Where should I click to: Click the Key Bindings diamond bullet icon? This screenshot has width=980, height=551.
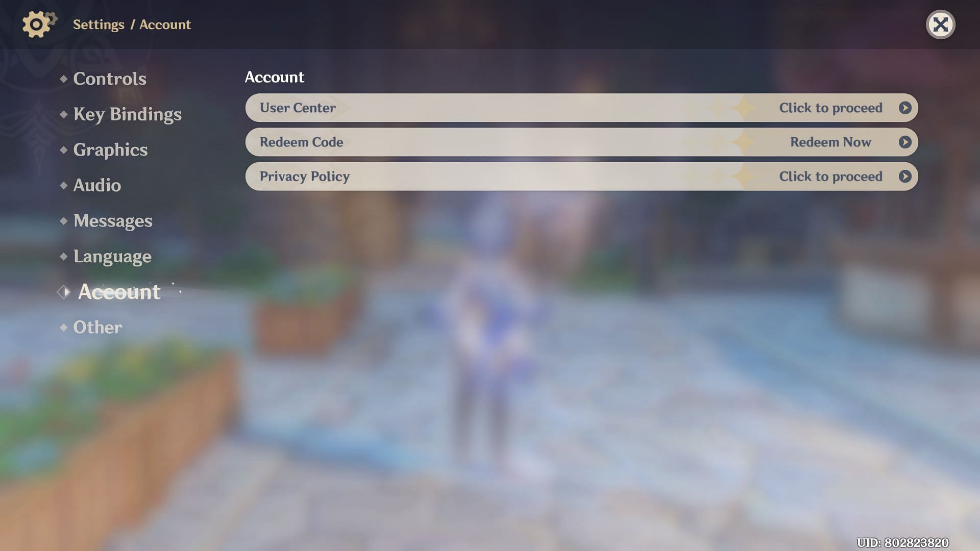tap(64, 113)
